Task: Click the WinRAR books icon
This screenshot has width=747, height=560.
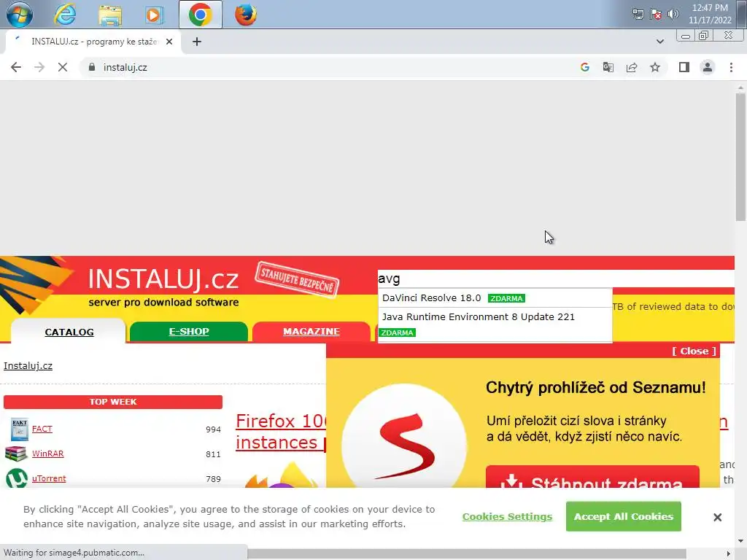Action: pos(16,454)
